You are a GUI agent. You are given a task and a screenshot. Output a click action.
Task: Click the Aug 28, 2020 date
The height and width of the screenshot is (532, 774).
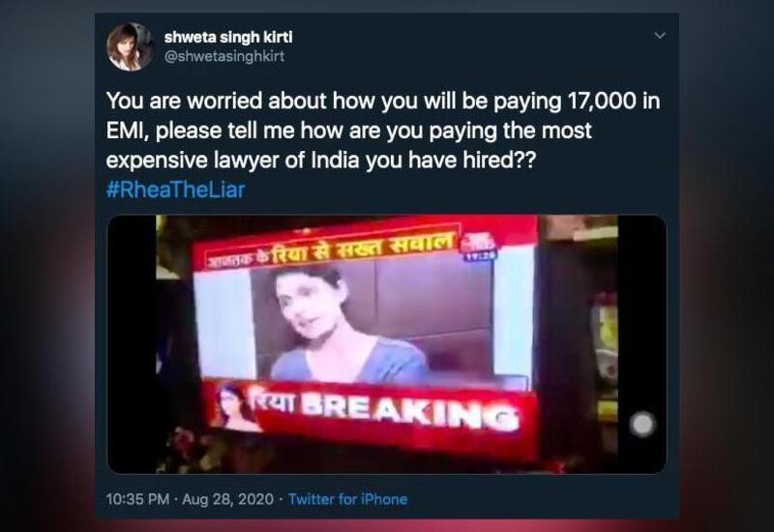(227, 499)
